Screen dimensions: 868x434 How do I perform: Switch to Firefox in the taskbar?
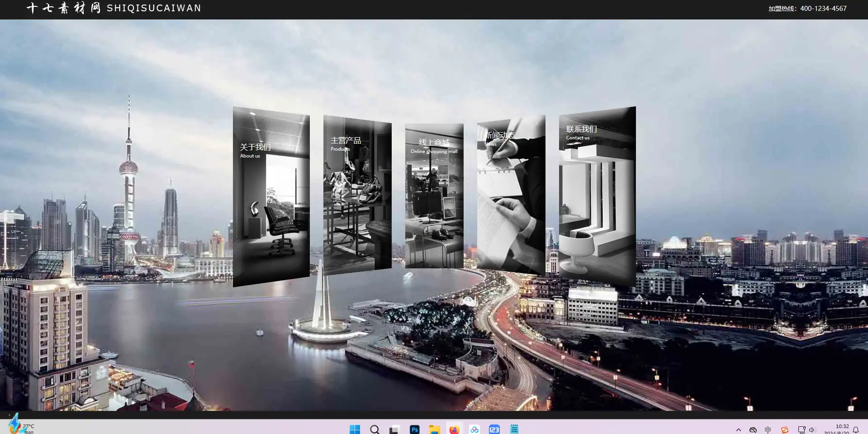454,429
